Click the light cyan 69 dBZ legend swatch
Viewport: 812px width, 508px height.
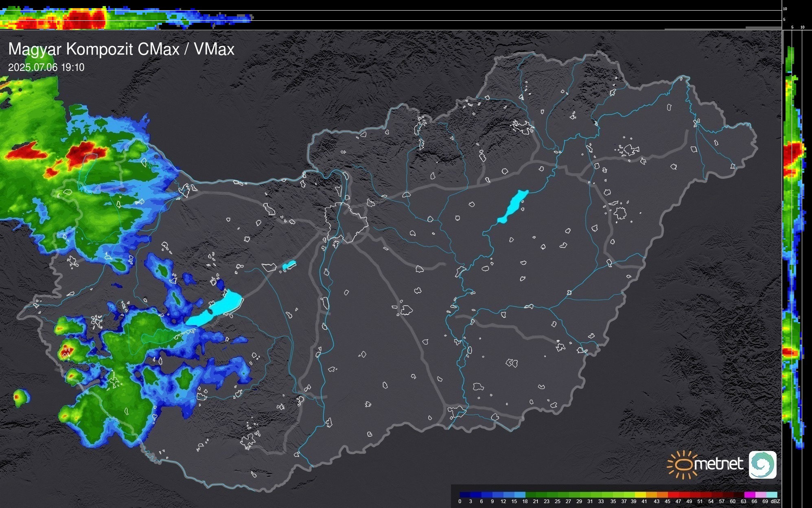tap(771, 495)
